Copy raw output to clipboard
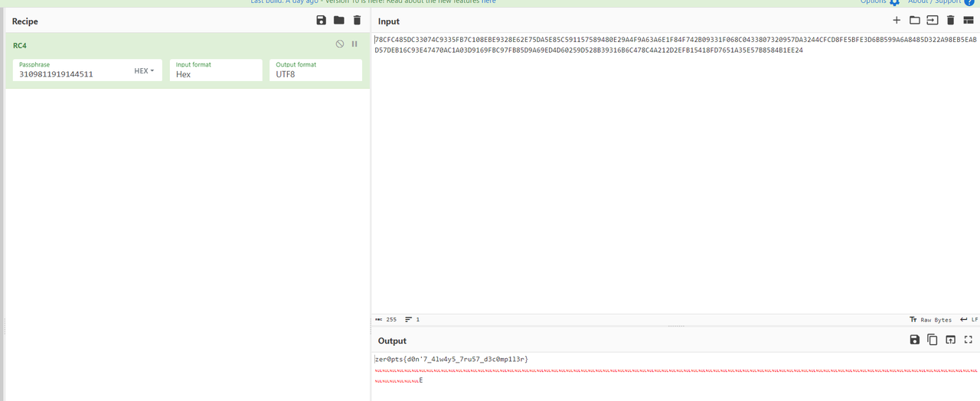980x401 pixels. pos(932,340)
